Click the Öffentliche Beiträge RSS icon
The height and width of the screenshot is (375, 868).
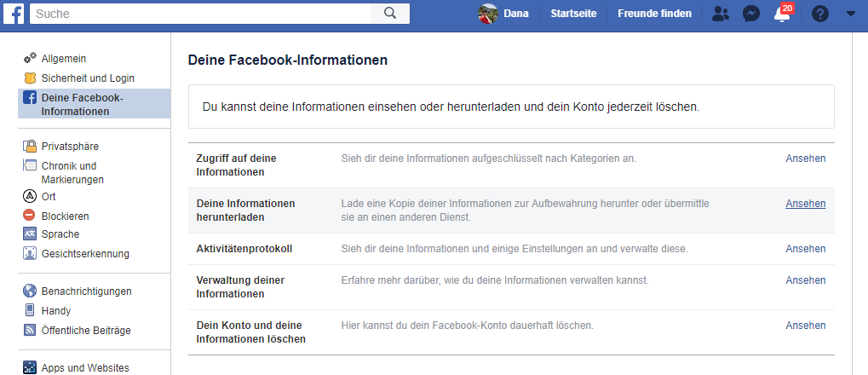29,331
